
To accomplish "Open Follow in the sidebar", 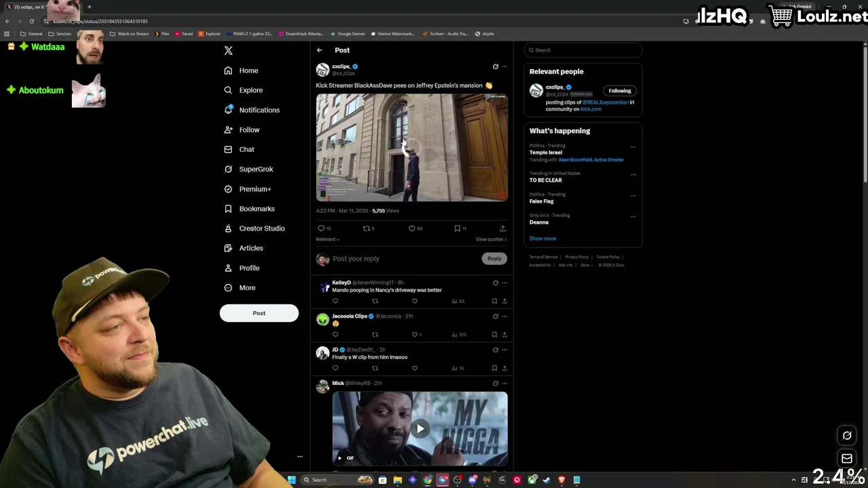I will 241,129.
